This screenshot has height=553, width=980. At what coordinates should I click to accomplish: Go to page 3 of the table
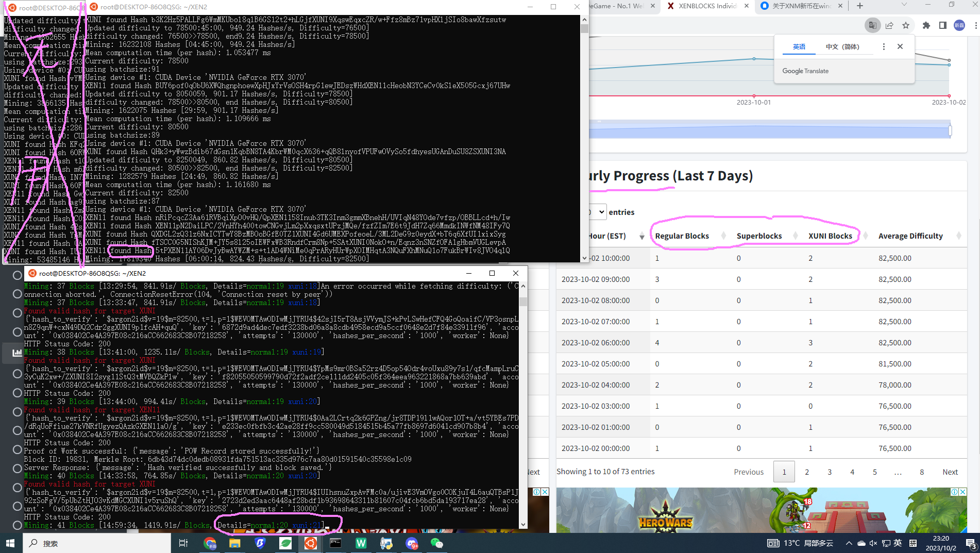(830, 472)
